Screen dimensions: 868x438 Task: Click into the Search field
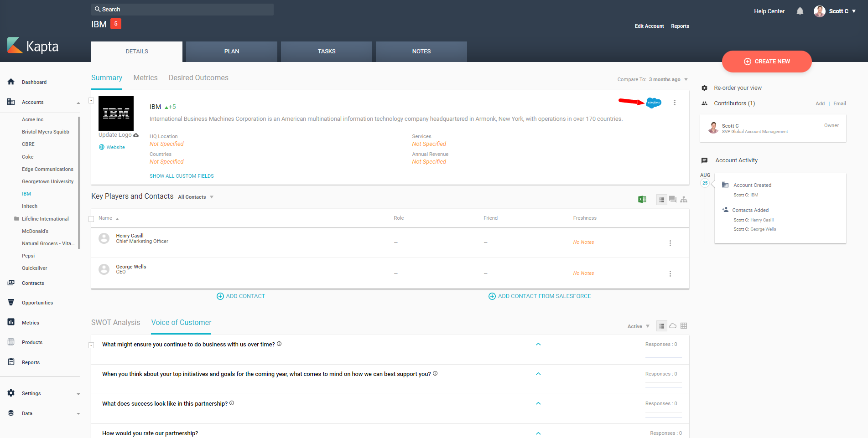pos(182,9)
